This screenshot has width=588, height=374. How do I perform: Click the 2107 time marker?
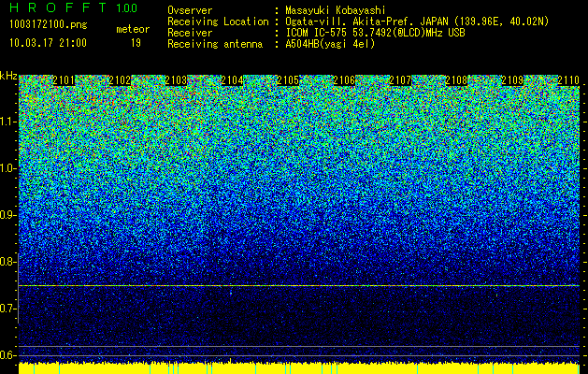(x=400, y=80)
